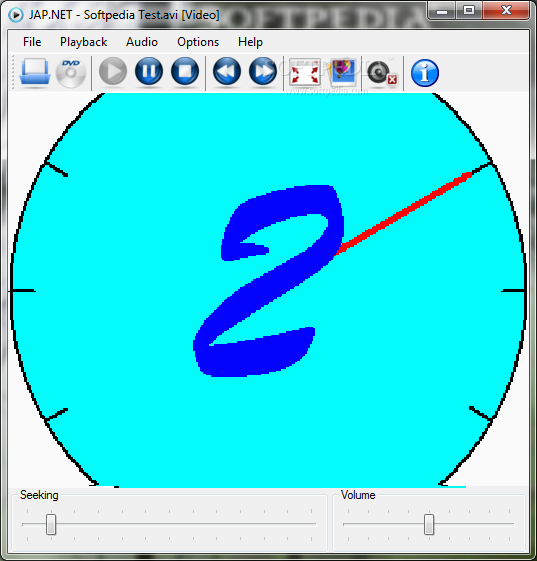
Task: Minimize the JAP.NET window
Action: tap(442, 11)
